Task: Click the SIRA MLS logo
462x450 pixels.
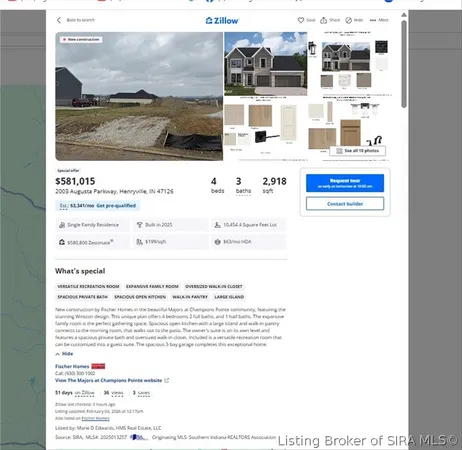Action: [138, 437]
